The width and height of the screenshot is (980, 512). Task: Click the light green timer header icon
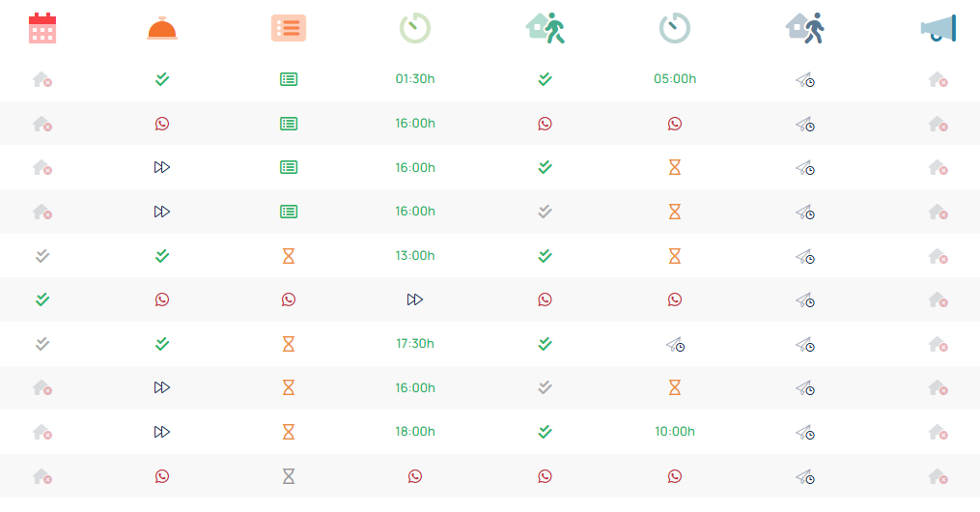(415, 28)
